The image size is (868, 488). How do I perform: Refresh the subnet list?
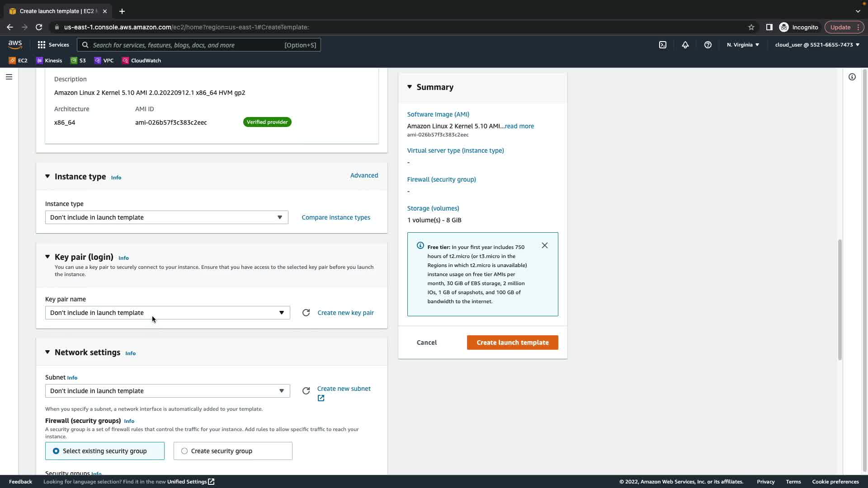306,391
